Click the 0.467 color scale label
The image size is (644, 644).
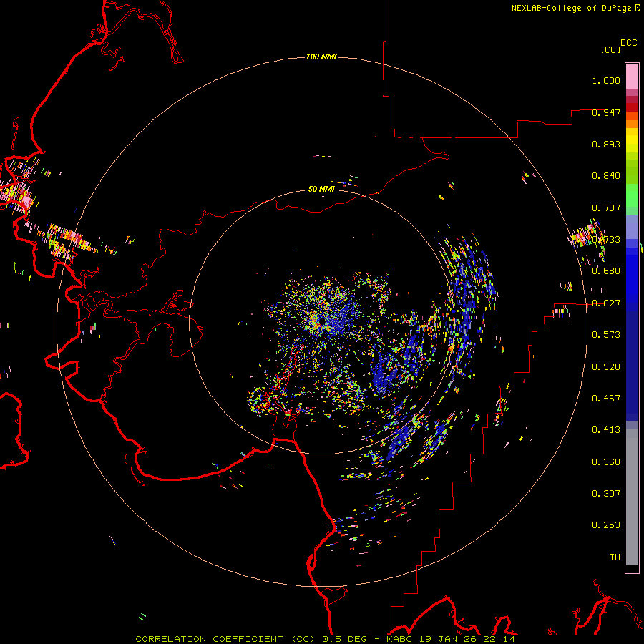606,399
